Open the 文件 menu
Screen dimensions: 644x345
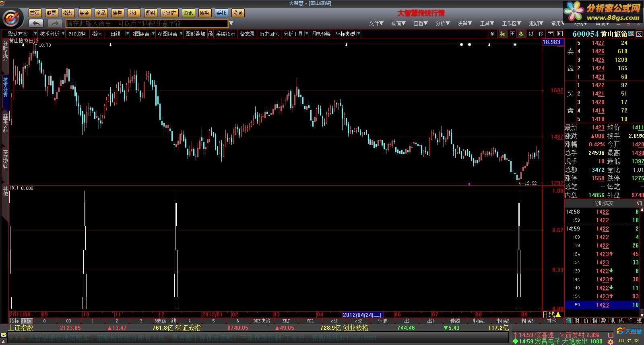click(376, 23)
